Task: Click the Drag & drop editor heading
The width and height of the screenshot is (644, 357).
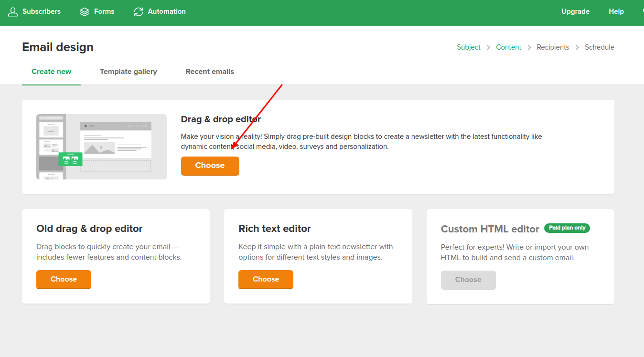Action: [x=221, y=119]
